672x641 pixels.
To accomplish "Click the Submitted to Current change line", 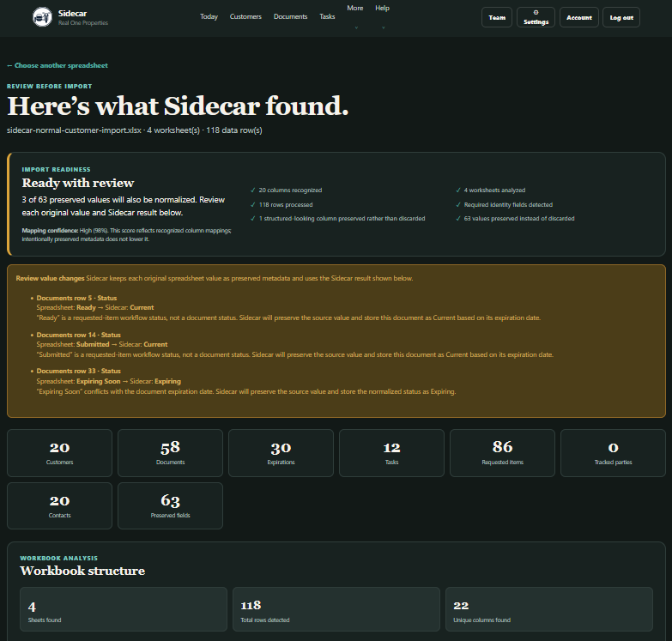I will (x=102, y=344).
